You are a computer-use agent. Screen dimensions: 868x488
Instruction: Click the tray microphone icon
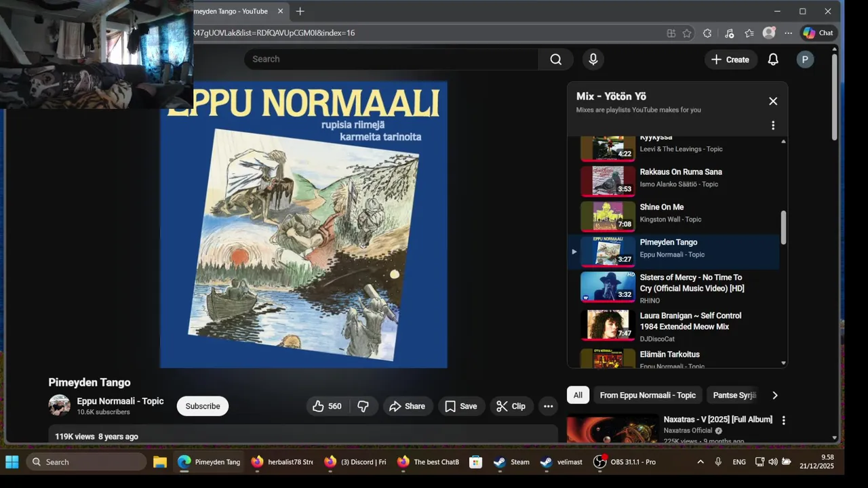[718, 462]
